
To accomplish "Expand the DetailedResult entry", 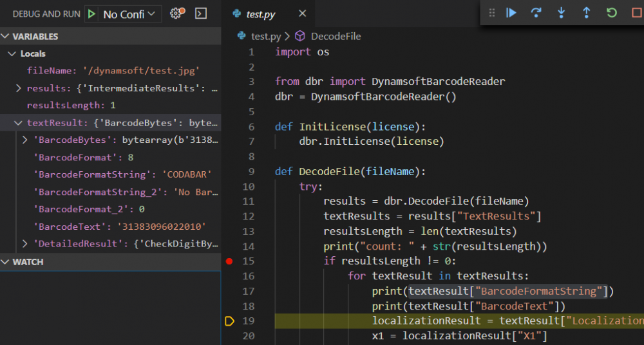I will pyautogui.click(x=25, y=244).
